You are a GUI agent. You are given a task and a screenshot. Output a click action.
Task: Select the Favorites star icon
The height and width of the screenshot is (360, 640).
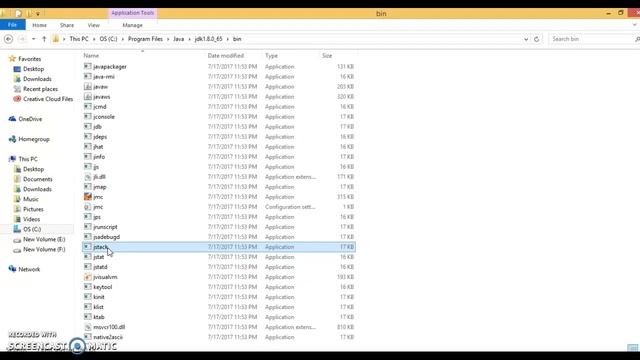(12, 59)
